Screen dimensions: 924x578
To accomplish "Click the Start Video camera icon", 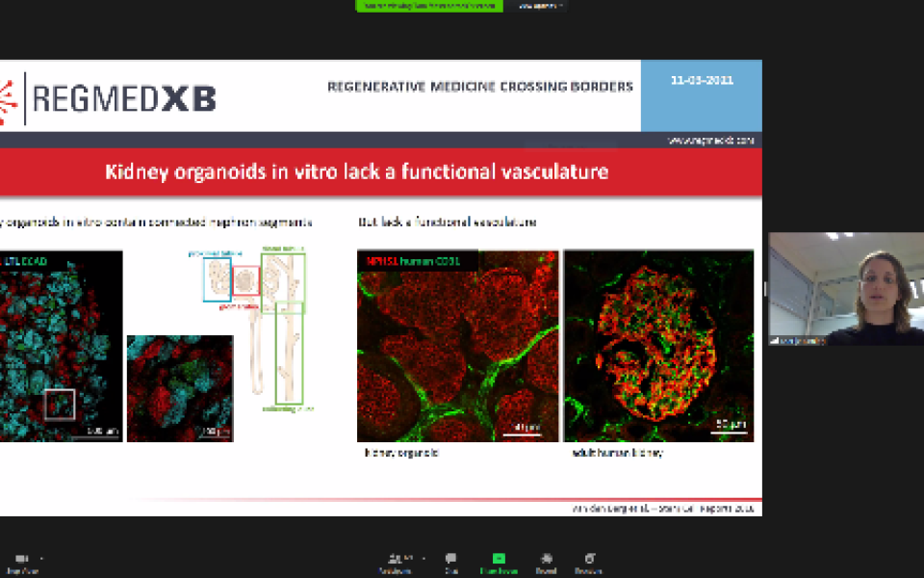I will (21, 559).
